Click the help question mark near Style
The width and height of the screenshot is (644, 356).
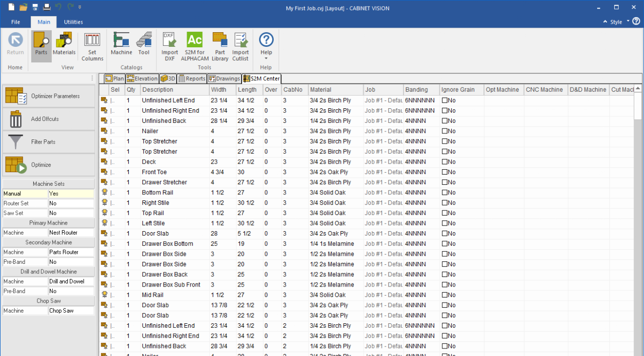[x=636, y=21]
